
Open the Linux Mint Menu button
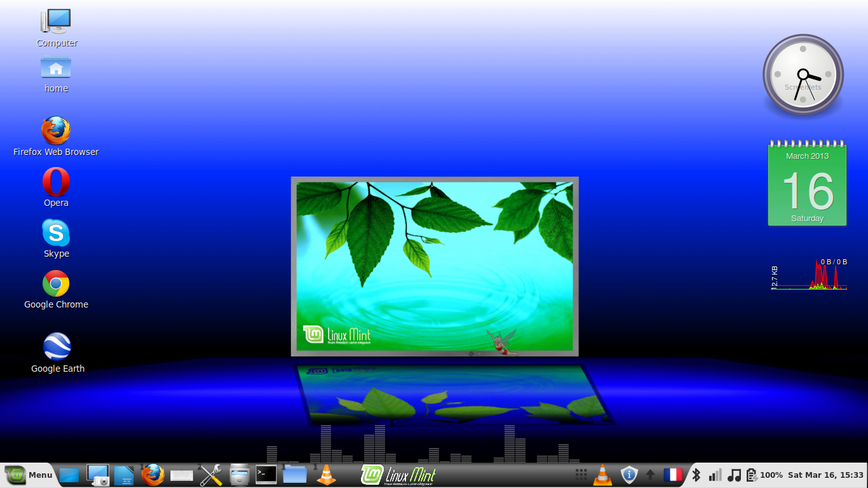point(28,475)
